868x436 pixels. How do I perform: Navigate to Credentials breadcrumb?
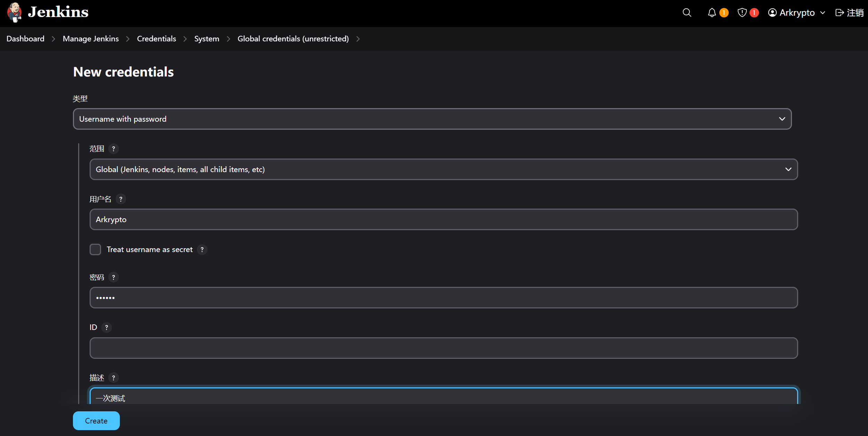156,39
